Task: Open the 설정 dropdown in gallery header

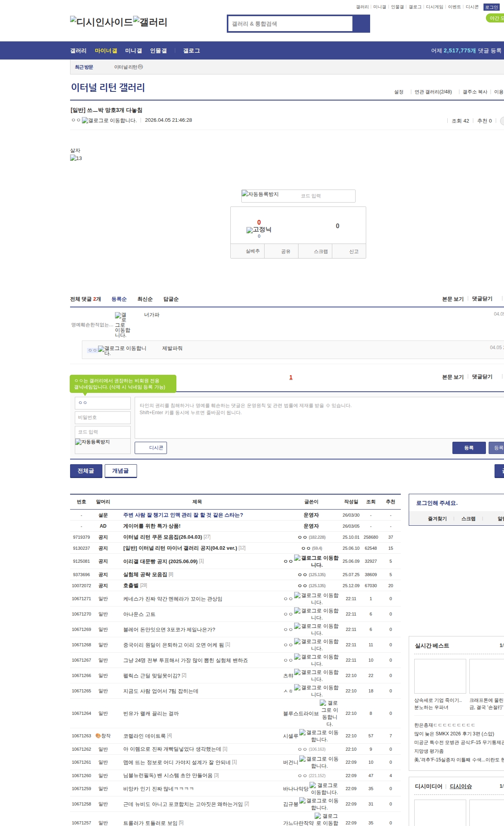Action: pyautogui.click(x=399, y=92)
